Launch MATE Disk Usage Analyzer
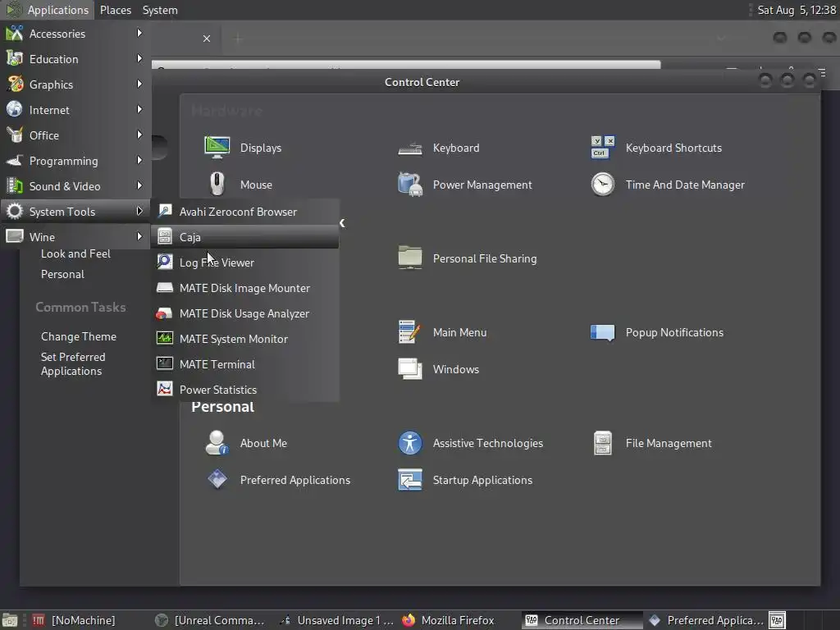 click(244, 313)
